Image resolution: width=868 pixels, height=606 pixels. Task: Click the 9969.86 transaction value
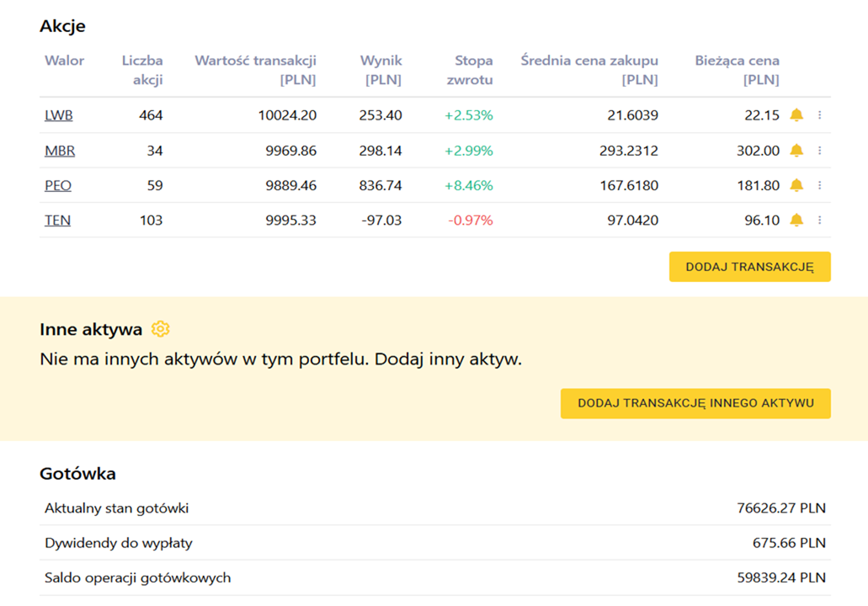point(290,151)
